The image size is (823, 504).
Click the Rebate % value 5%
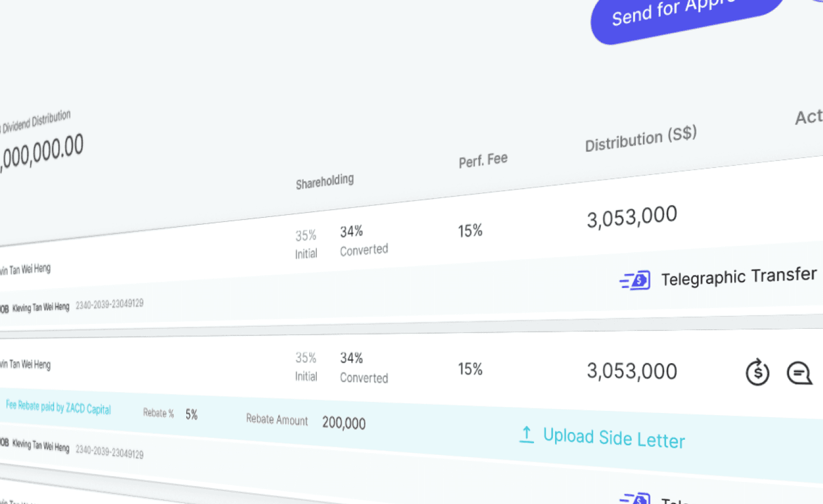[191, 415]
